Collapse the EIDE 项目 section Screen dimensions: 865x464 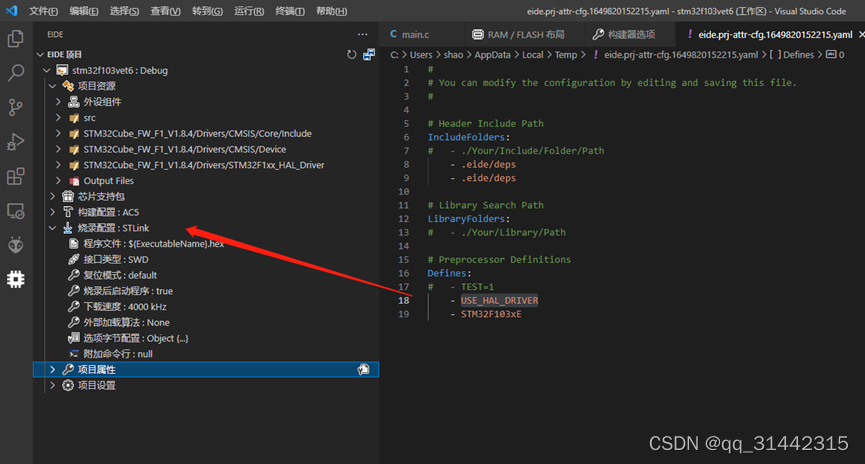40,55
